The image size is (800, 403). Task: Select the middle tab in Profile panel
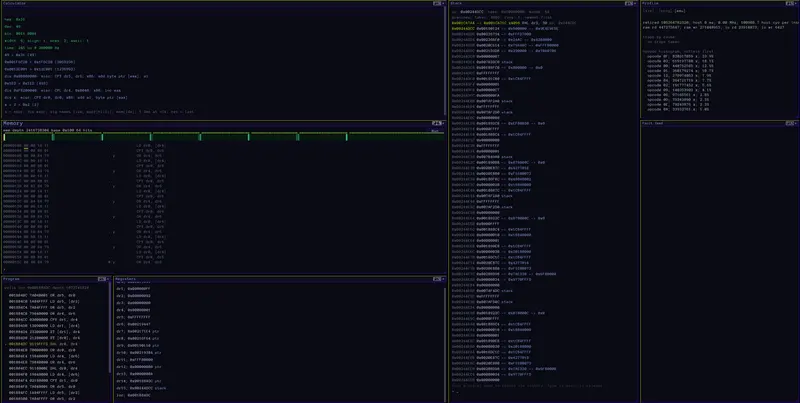(x=664, y=10)
